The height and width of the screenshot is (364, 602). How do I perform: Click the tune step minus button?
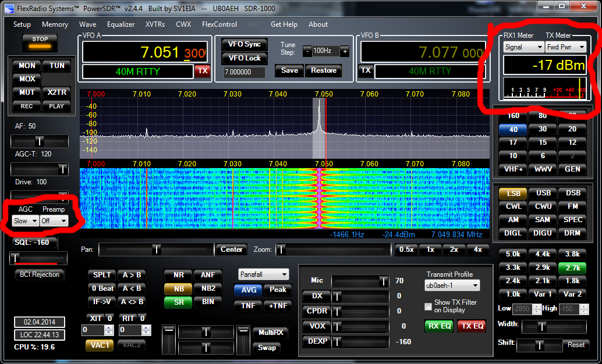[x=307, y=51]
